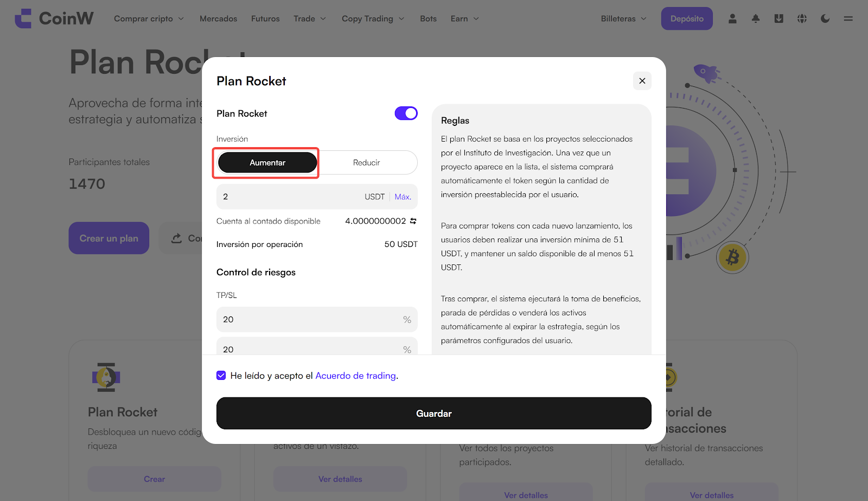The image size is (868, 501).
Task: Uncheck the trading agreement checkbox
Action: click(221, 376)
